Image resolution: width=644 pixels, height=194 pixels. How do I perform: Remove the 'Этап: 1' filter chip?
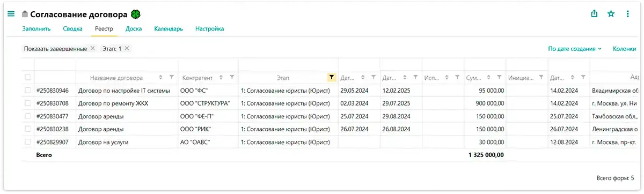127,48
